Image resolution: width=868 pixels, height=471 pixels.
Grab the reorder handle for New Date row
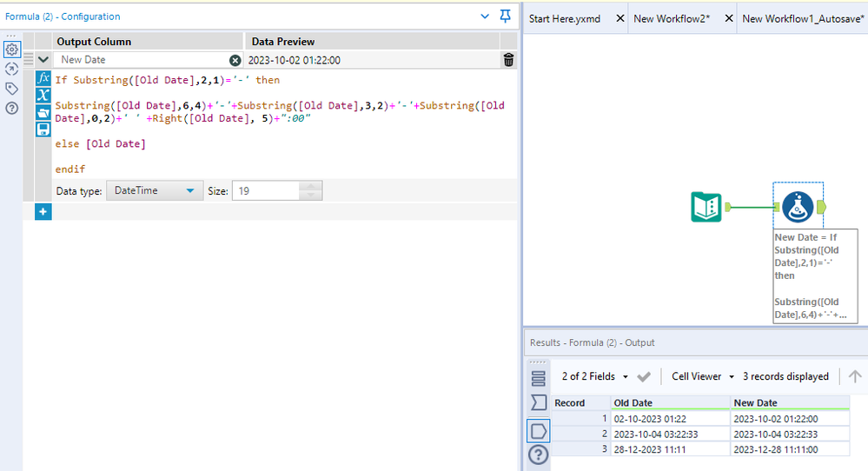click(28, 59)
